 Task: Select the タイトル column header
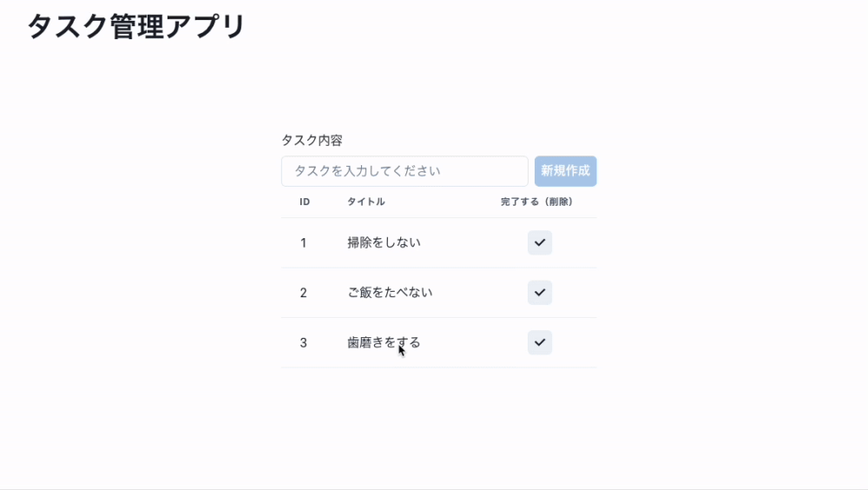pos(366,202)
